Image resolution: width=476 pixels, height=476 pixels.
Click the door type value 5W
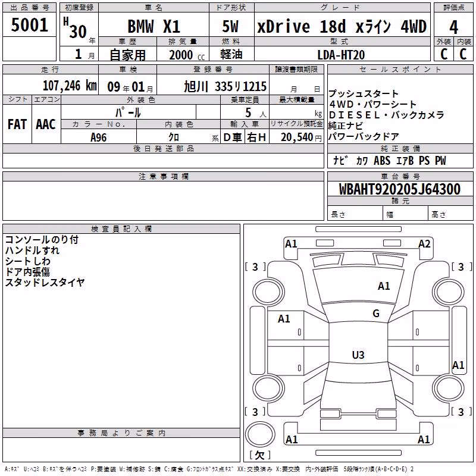[x=230, y=26]
